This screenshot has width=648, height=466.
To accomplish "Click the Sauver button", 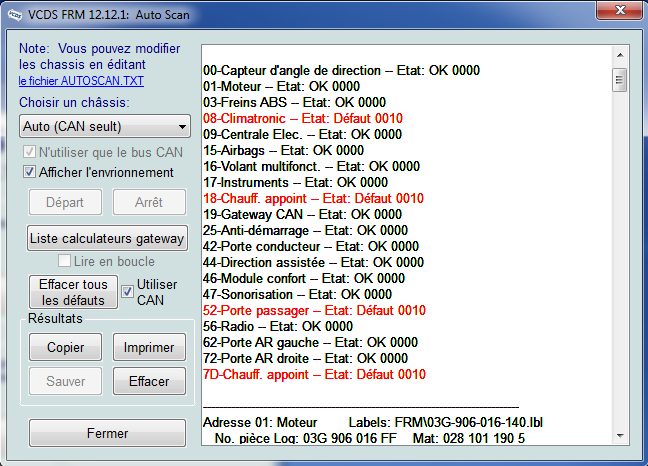I will pyautogui.click(x=65, y=381).
